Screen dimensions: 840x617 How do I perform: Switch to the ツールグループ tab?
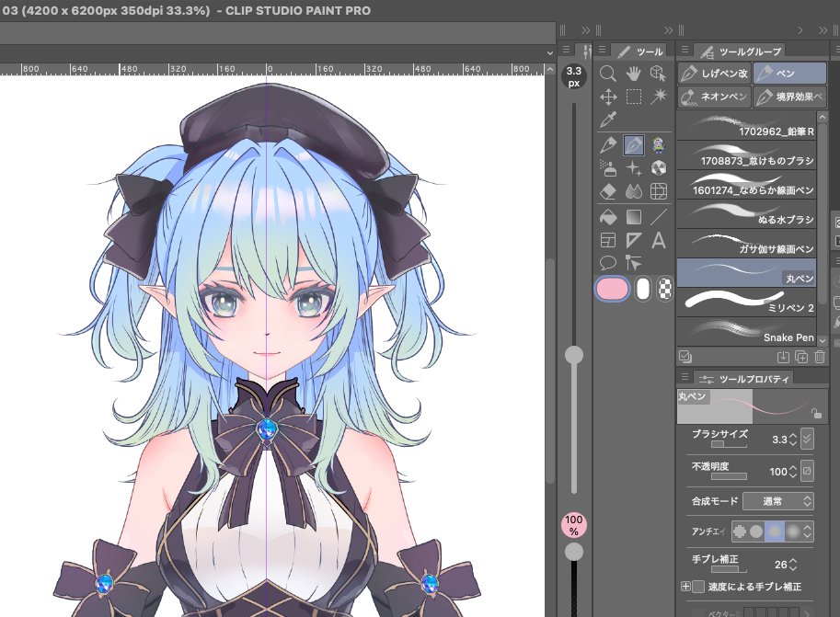click(x=741, y=51)
